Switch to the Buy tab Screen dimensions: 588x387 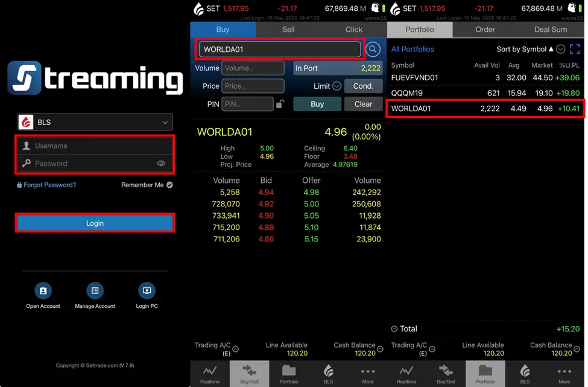(223, 29)
